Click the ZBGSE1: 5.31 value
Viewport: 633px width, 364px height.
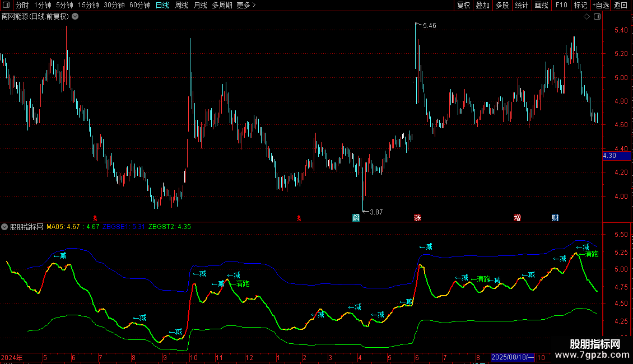tap(124, 227)
